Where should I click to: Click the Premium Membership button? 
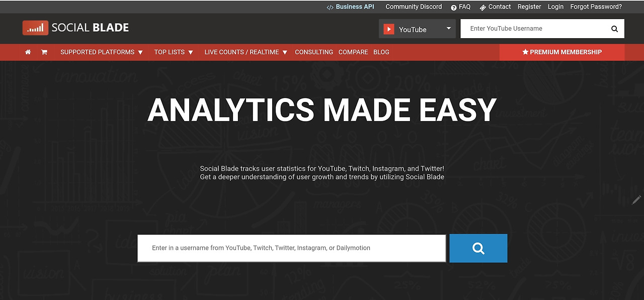tap(562, 52)
